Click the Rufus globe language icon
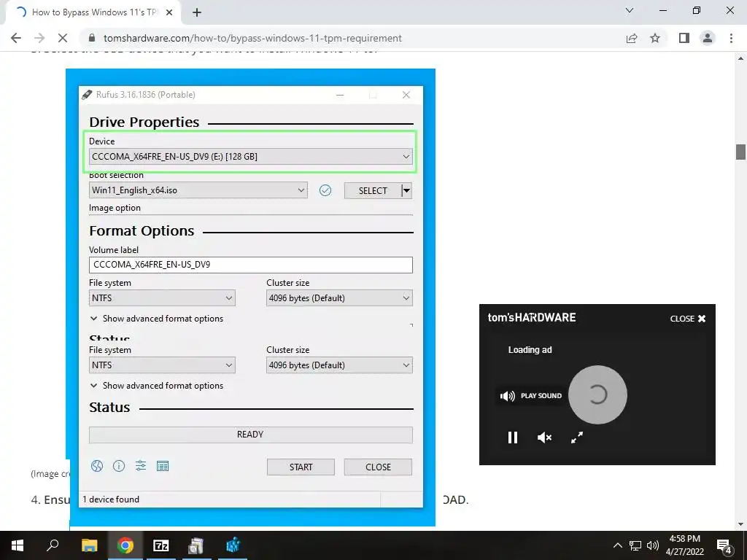747x560 pixels. click(97, 466)
